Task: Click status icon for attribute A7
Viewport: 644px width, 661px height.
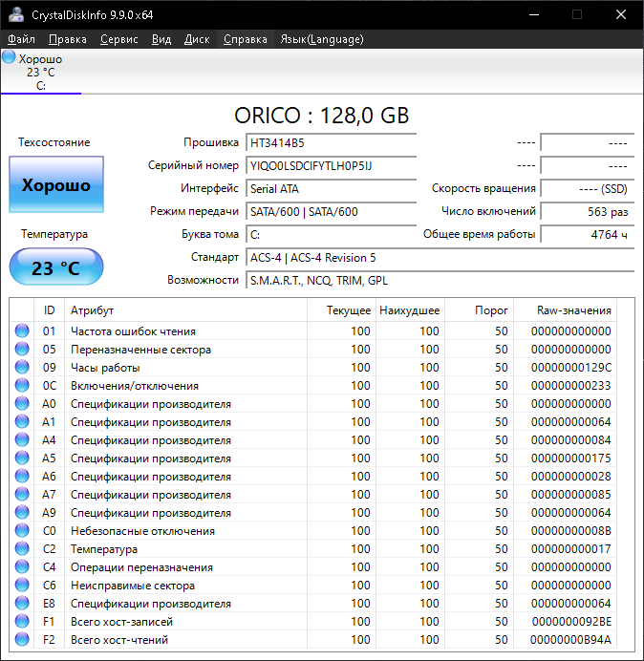Action: [x=22, y=494]
